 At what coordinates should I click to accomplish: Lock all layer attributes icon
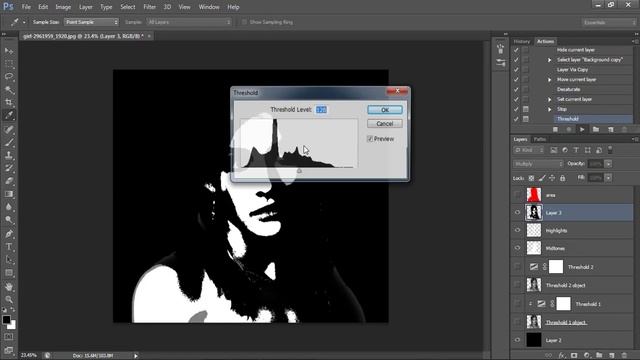click(x=563, y=178)
